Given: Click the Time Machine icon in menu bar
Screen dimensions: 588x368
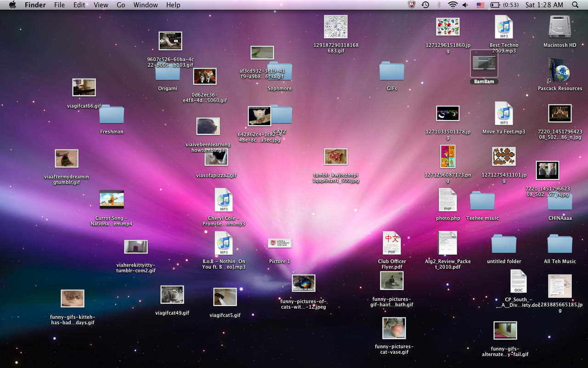Looking at the screenshot, I should coord(425,5).
